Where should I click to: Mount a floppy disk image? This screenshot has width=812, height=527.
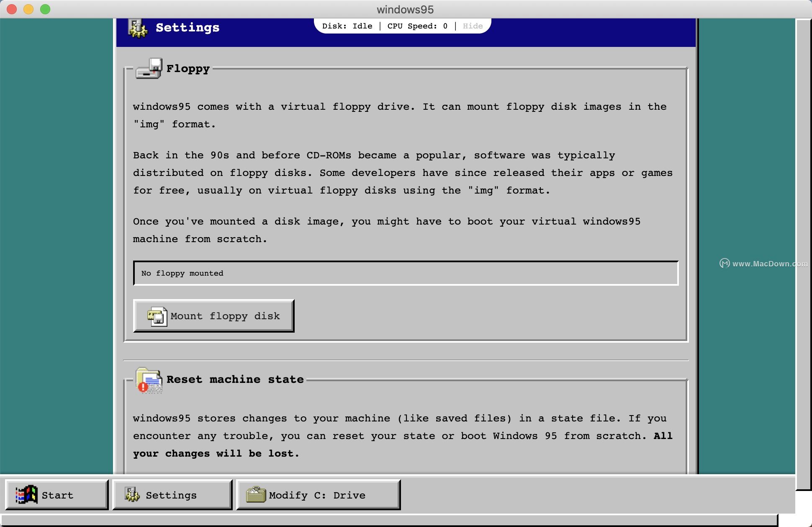213,316
